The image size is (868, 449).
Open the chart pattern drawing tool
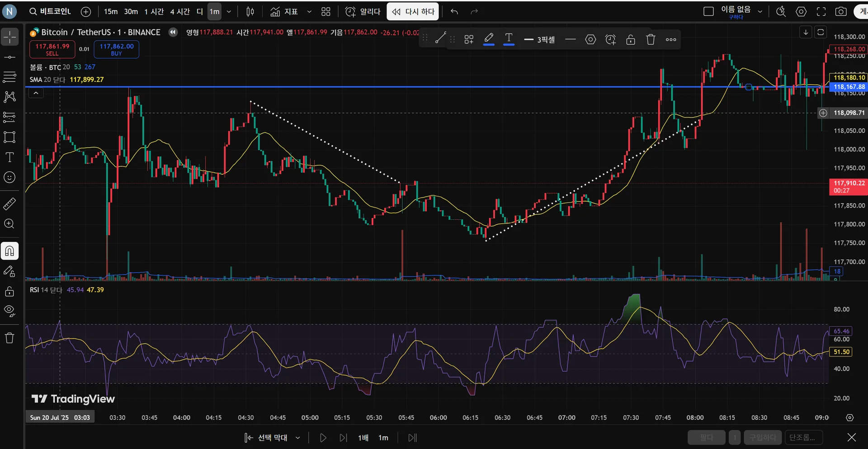point(9,97)
